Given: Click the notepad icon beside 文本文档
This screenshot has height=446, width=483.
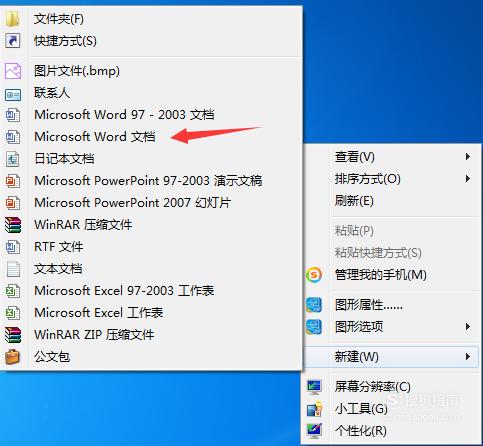Looking at the screenshot, I should point(13,269).
